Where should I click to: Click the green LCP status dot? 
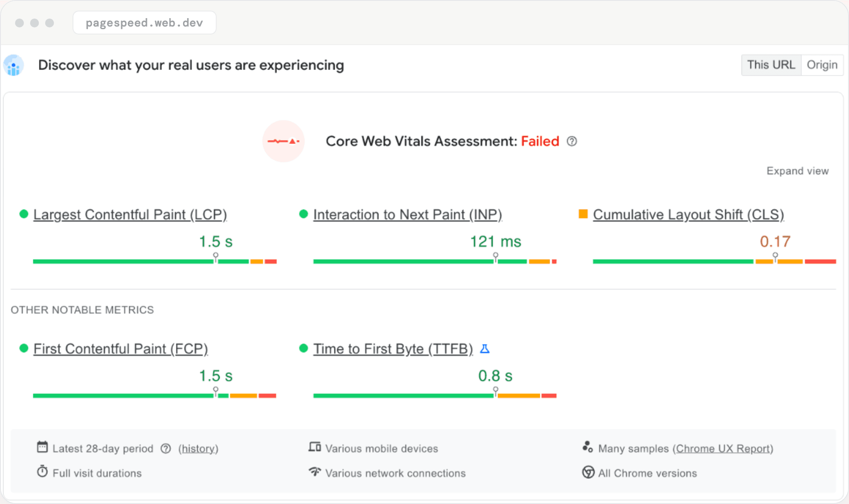pyautogui.click(x=24, y=214)
